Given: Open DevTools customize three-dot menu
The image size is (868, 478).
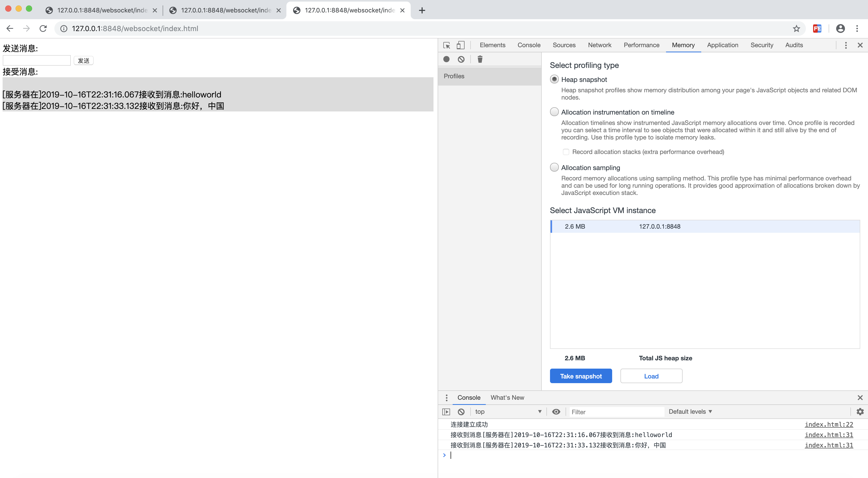Looking at the screenshot, I should coord(846,45).
